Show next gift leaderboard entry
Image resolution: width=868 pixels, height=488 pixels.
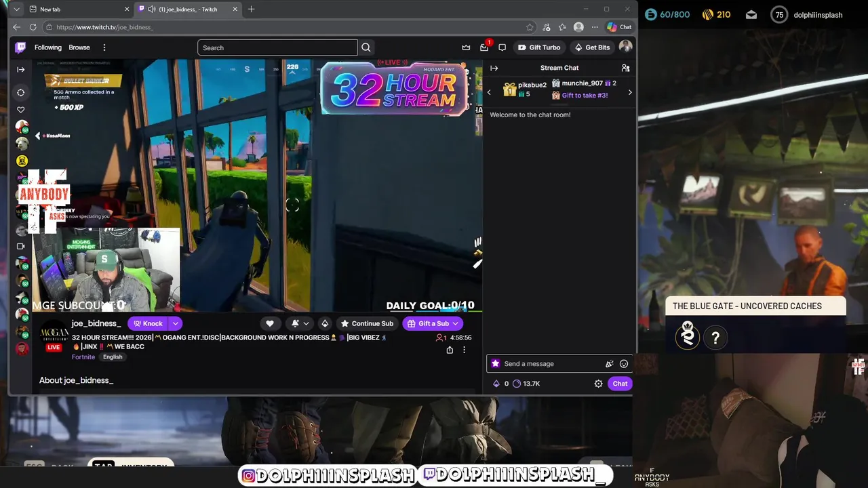pos(630,92)
